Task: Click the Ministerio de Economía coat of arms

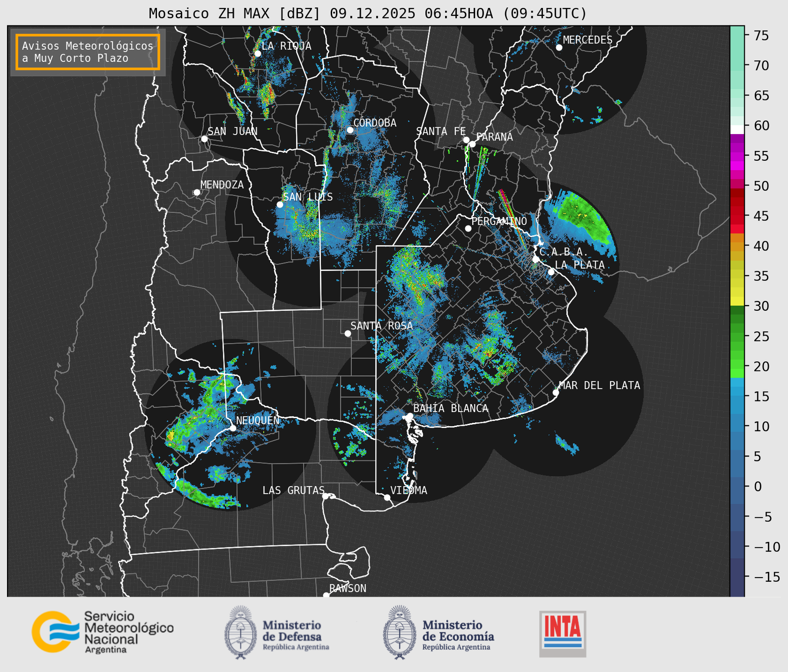Action: [399, 632]
